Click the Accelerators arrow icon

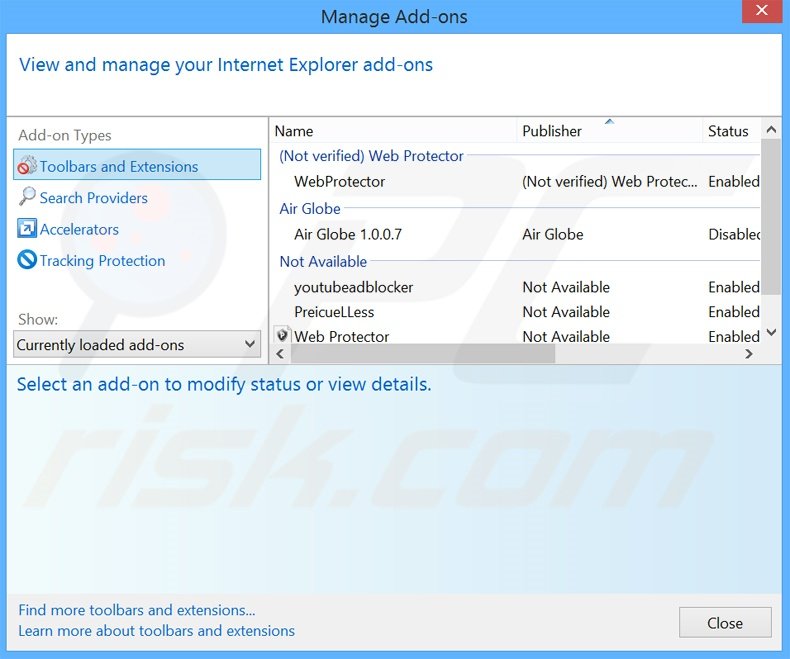pos(27,229)
